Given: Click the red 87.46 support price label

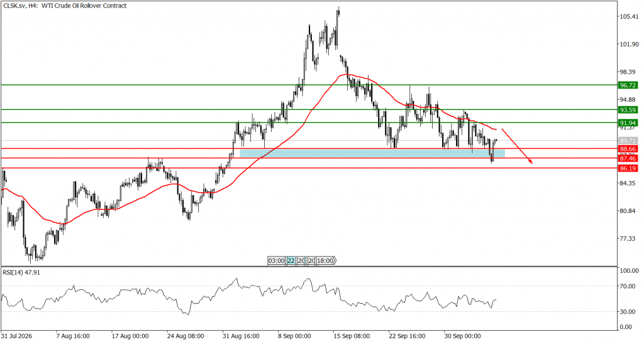Looking at the screenshot, I should tap(628, 158).
